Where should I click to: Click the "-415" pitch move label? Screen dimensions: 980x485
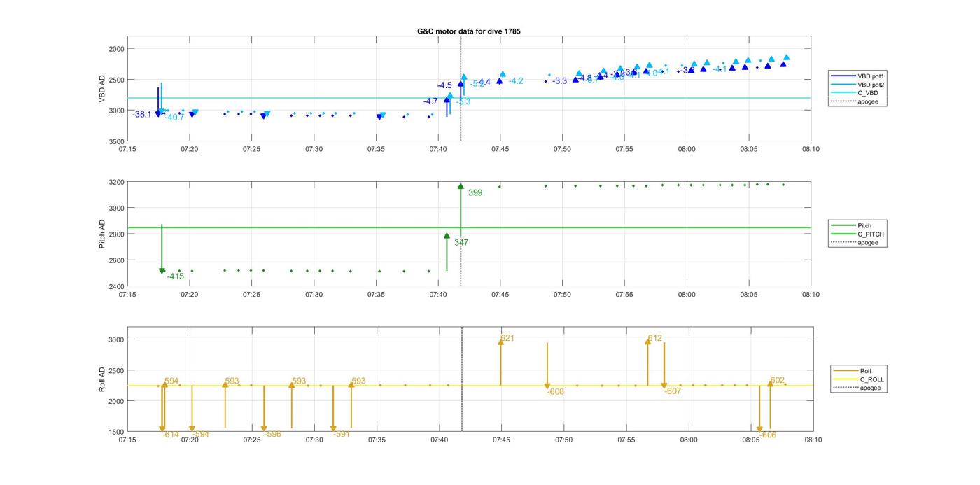pyautogui.click(x=176, y=276)
